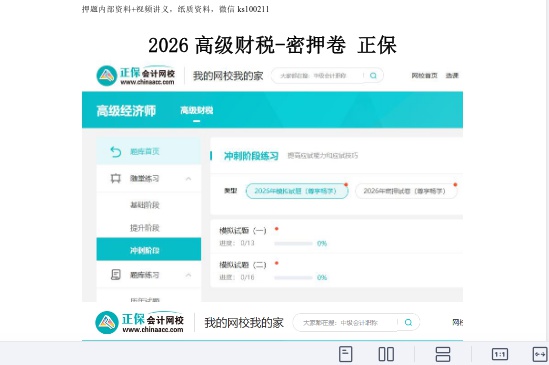Click the 类型 label
The width and height of the screenshot is (549, 365).
(230, 191)
